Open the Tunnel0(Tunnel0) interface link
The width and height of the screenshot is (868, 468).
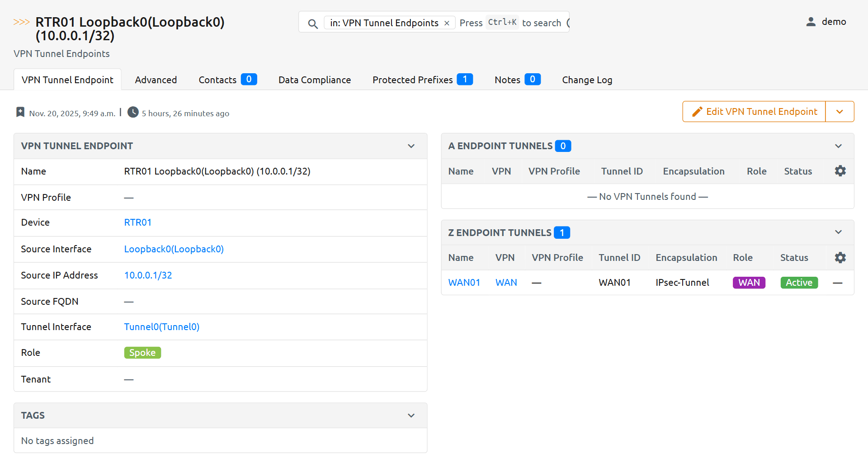click(x=162, y=327)
